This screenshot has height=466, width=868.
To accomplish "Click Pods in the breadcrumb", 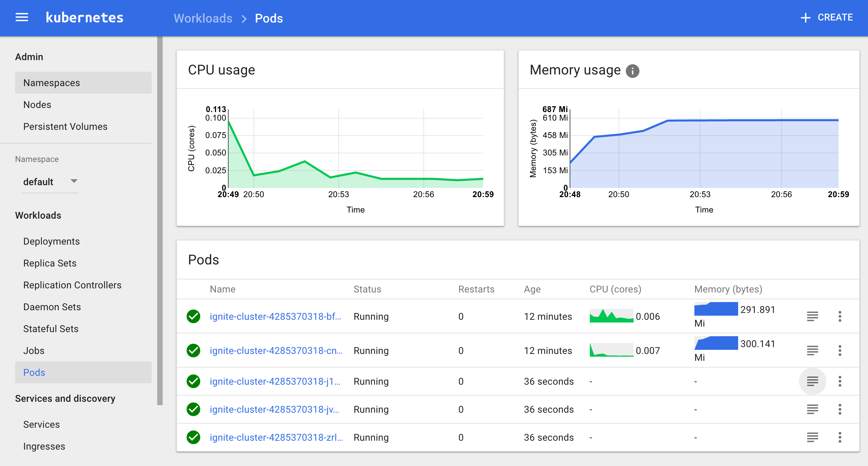I will point(269,18).
